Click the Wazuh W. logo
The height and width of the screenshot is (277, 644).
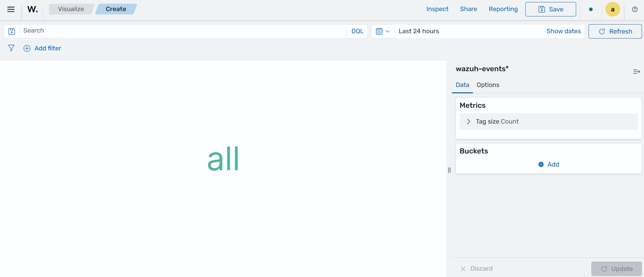tap(33, 9)
